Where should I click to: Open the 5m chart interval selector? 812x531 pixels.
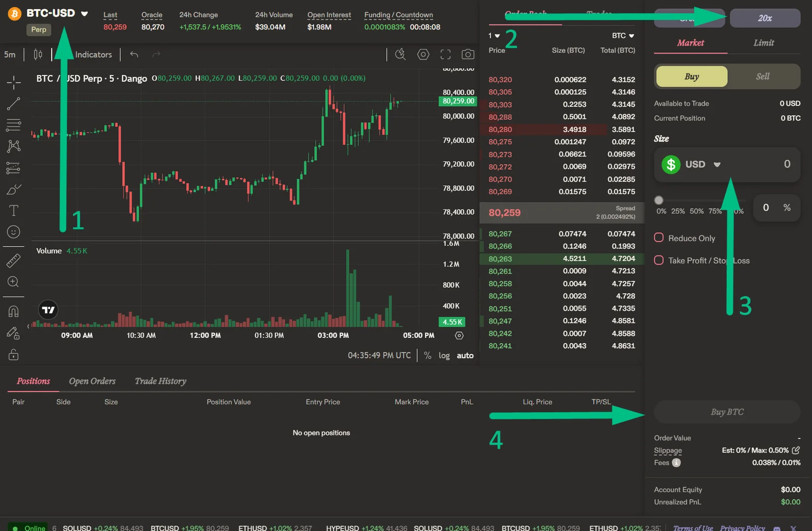pyautogui.click(x=10, y=54)
